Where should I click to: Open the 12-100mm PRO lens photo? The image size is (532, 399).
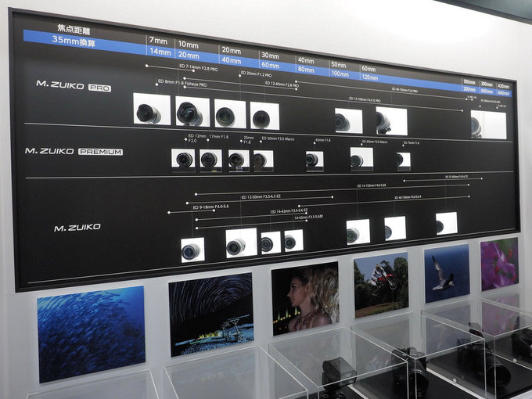click(348, 120)
